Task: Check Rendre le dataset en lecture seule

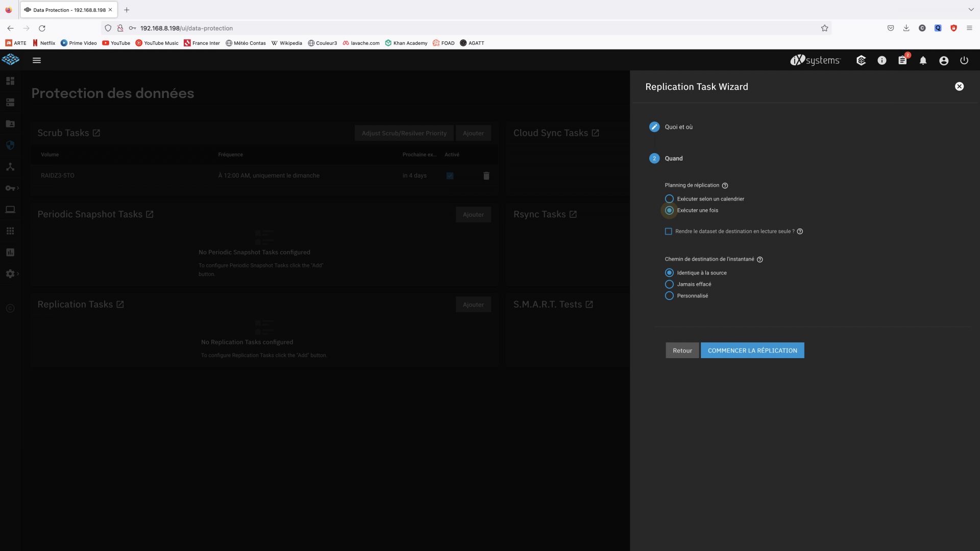Action: (x=669, y=231)
